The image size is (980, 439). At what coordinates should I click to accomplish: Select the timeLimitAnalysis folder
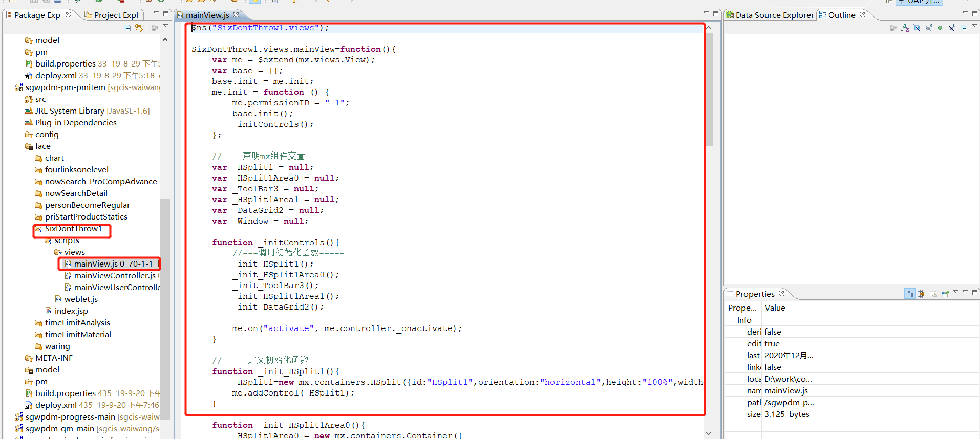(72, 322)
